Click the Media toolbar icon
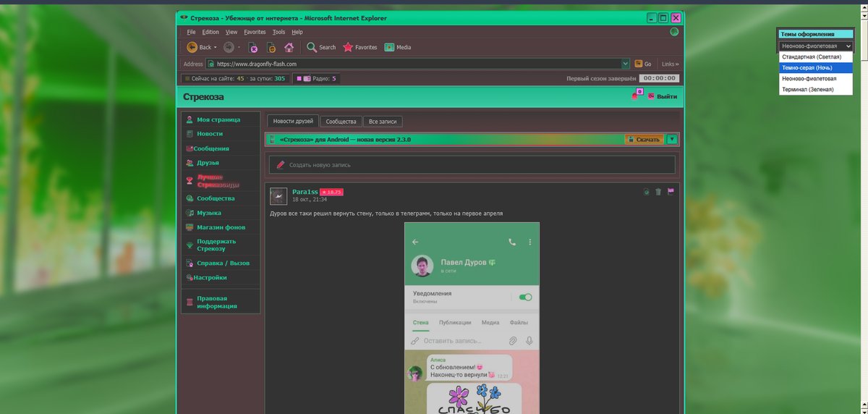 pos(389,47)
